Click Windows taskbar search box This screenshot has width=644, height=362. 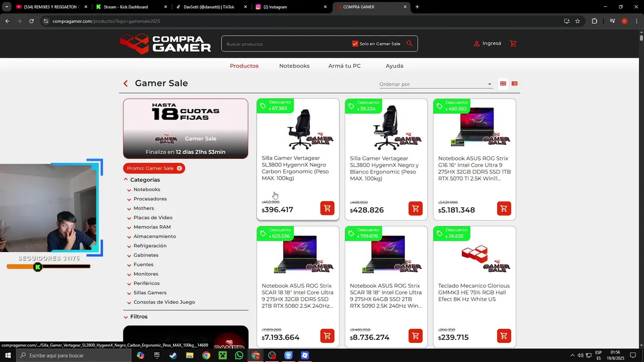(x=73, y=355)
